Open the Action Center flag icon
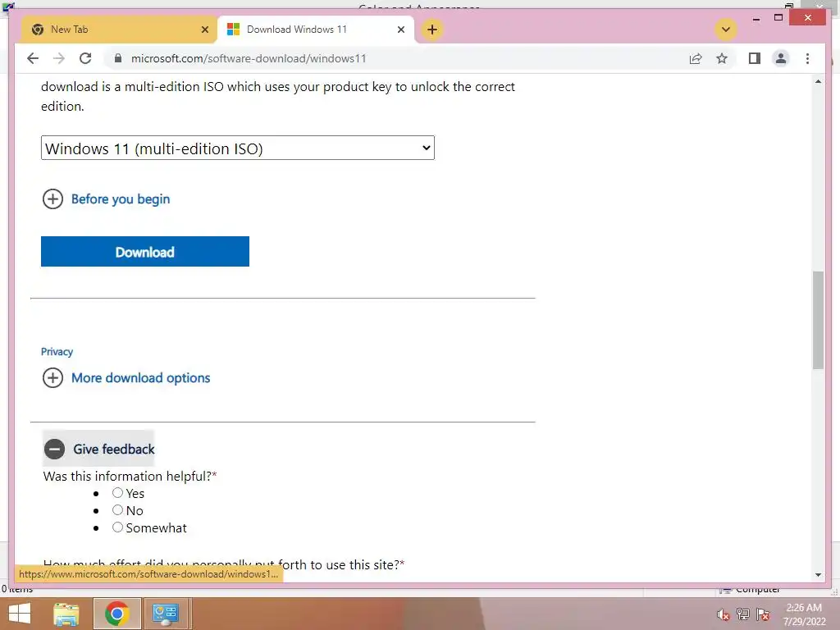The height and width of the screenshot is (630, 840). [x=763, y=614]
